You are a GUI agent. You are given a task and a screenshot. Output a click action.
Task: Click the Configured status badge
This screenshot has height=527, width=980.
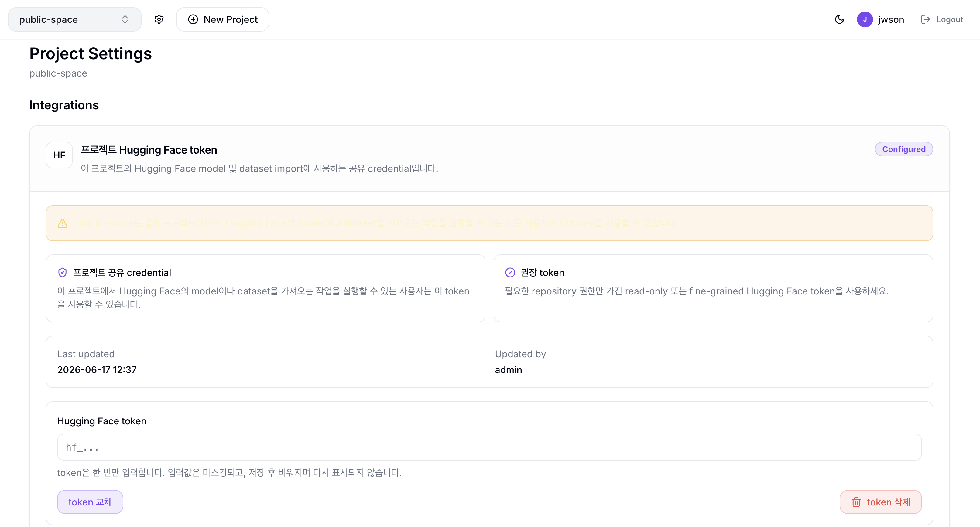click(x=903, y=149)
